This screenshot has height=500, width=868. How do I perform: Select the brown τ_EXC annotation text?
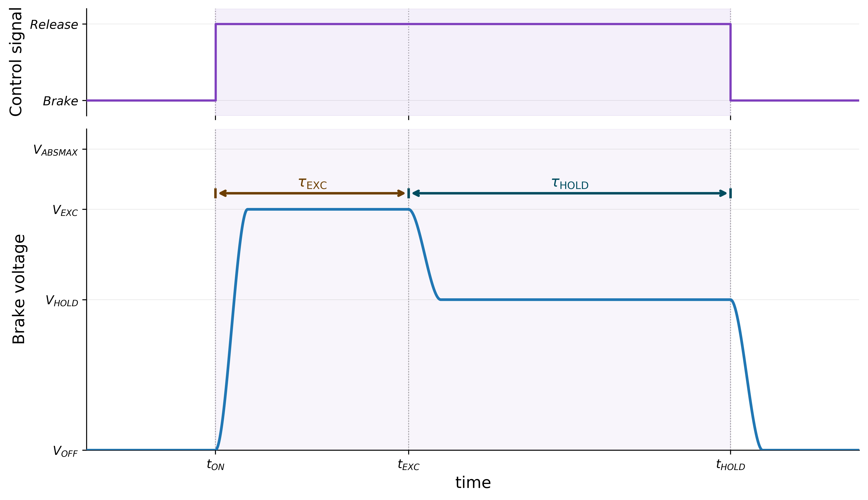pyautogui.click(x=312, y=183)
